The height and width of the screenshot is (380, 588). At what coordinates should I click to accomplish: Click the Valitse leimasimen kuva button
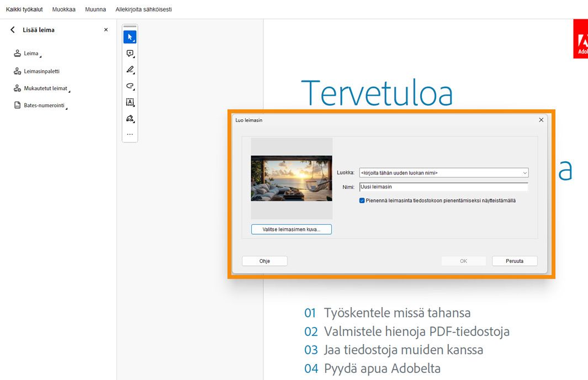point(292,229)
